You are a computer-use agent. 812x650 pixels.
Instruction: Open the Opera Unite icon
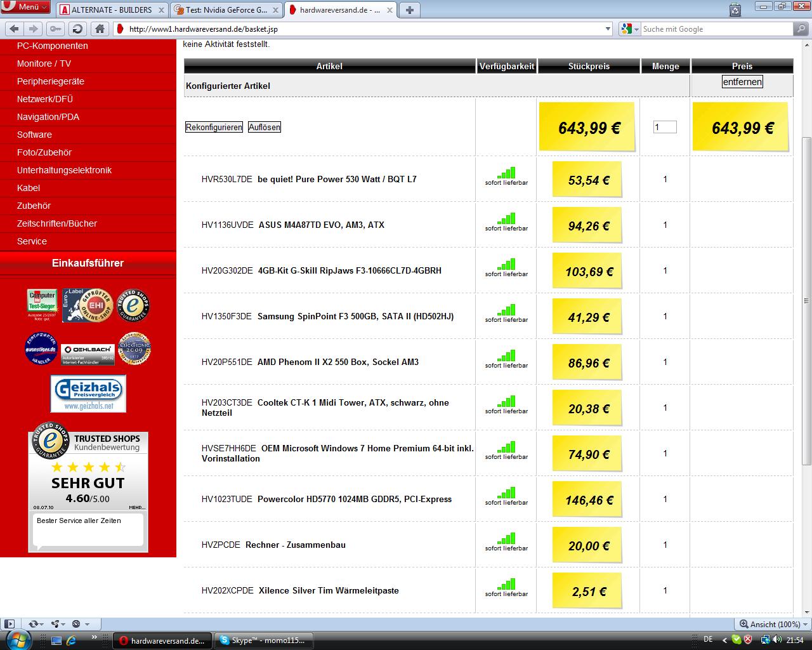coord(57,624)
